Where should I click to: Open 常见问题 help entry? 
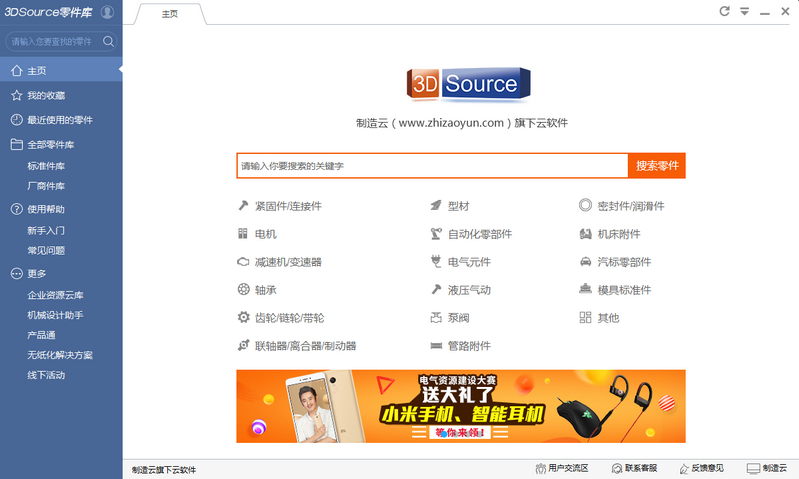point(46,250)
